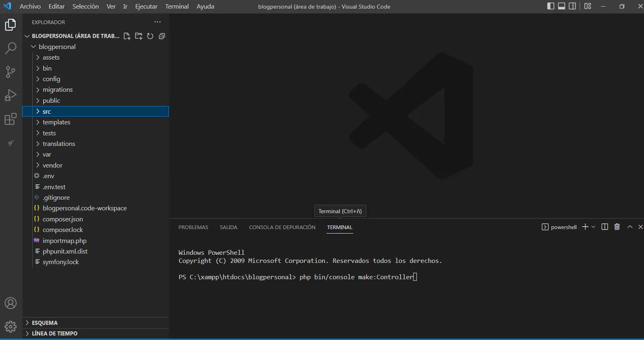Expand the public folder
This screenshot has height=340, width=644.
[x=38, y=101]
